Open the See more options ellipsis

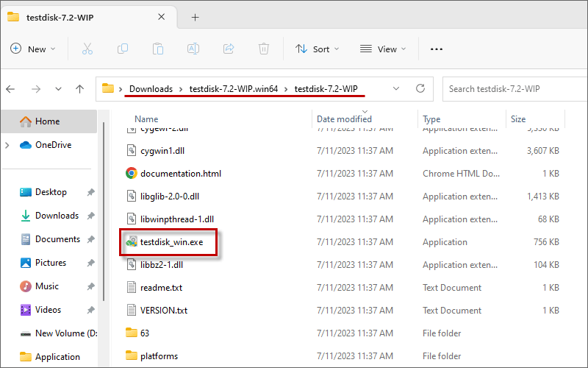pyautogui.click(x=437, y=49)
